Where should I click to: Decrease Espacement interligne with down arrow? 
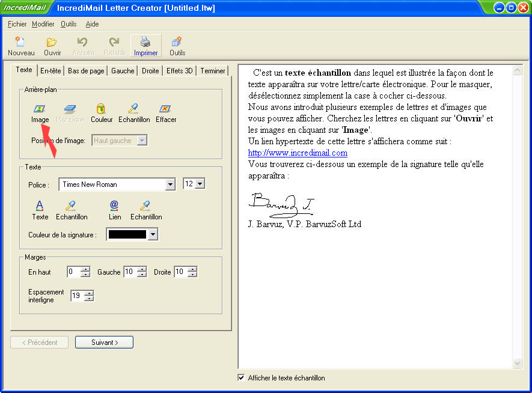(89, 299)
